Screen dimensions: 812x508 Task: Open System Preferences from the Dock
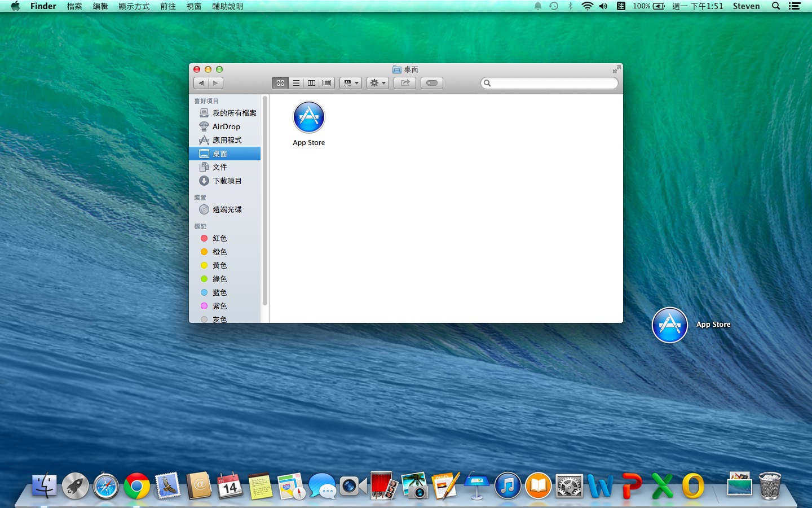click(569, 486)
